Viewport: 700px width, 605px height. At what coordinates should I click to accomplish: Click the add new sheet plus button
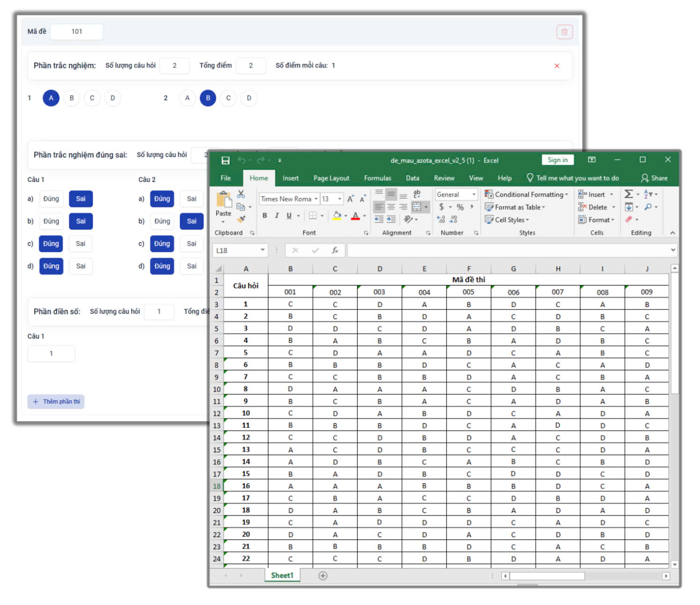[x=323, y=575]
